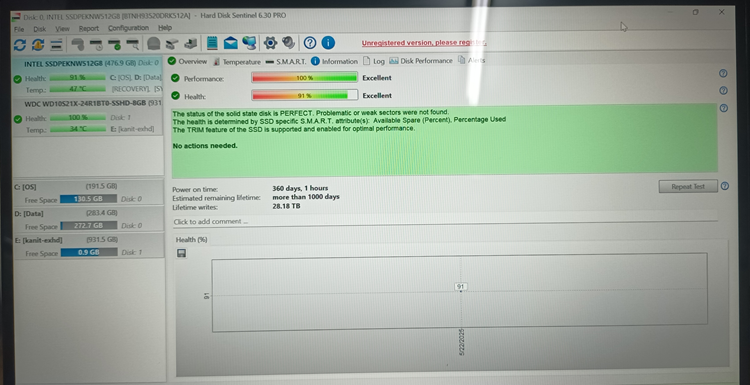Viewport: 750px width, 385px height.
Task: Click the E: [kanit-exhd] free space bar
Action: [89, 252]
